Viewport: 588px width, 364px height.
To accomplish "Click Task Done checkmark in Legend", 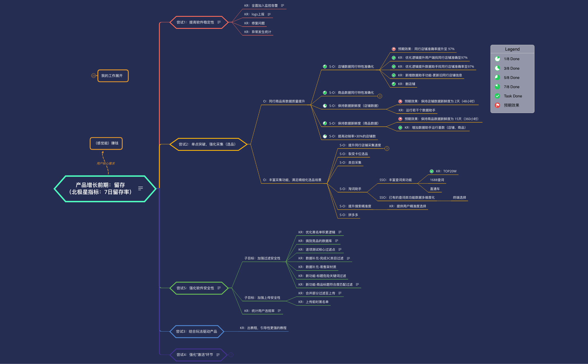I will pyautogui.click(x=498, y=96).
